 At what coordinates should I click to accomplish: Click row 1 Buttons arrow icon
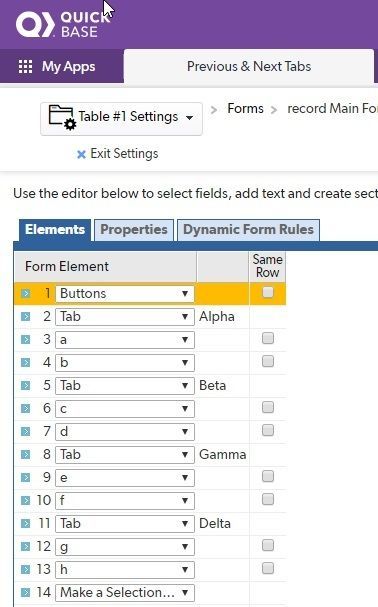(x=26, y=293)
